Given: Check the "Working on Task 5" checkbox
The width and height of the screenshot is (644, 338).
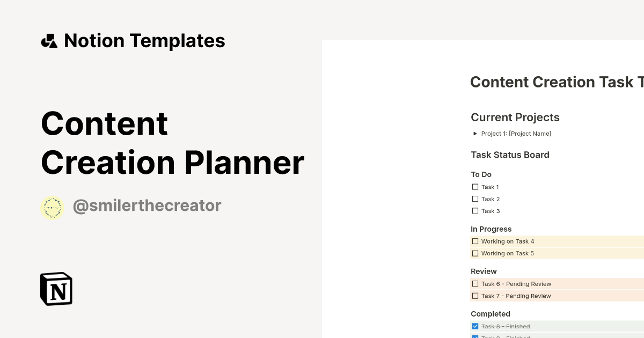Looking at the screenshot, I should point(475,253).
